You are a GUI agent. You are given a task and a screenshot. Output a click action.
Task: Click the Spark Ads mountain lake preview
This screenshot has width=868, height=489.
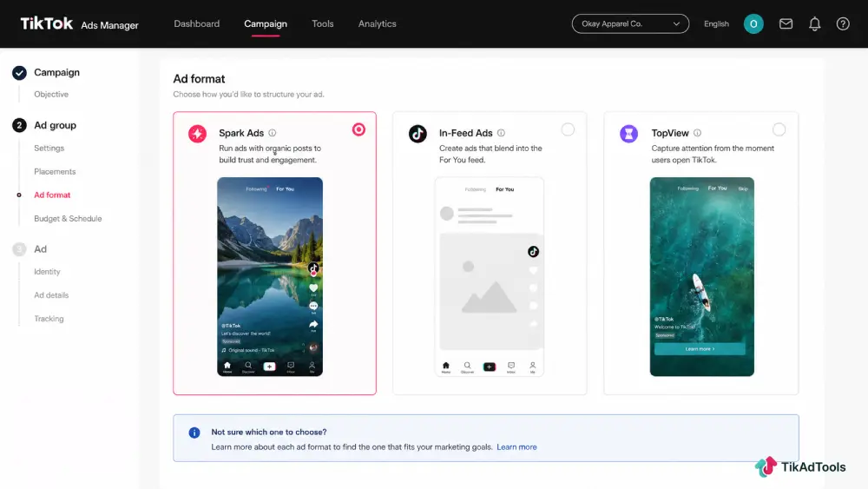click(270, 276)
